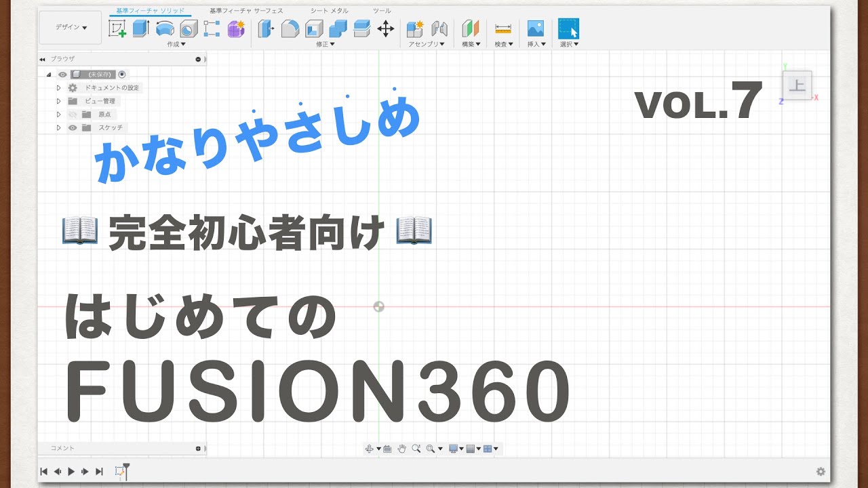
Task: Expand the スケッチ node
Action: tap(58, 127)
